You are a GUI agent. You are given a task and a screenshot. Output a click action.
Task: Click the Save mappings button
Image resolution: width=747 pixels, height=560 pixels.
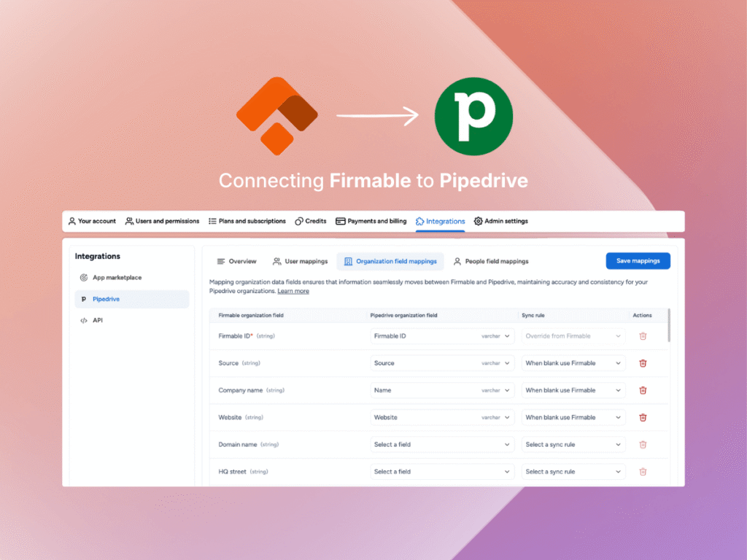(x=638, y=261)
